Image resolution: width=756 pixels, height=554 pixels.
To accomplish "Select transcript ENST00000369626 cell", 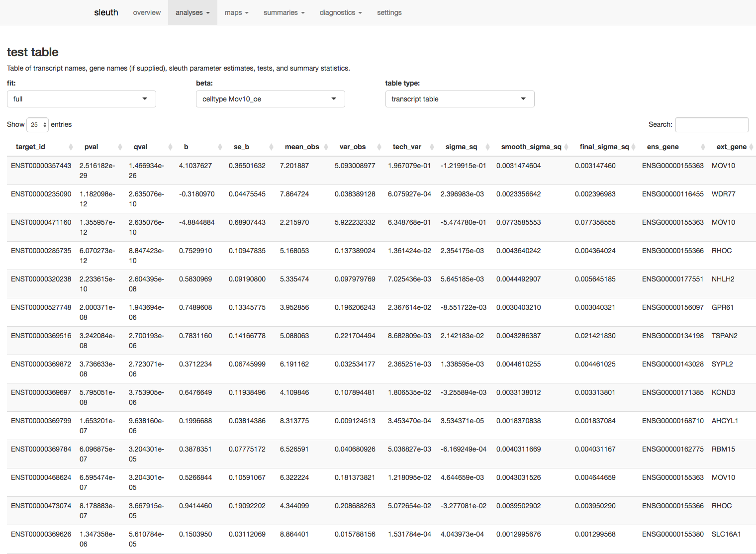I will click(x=41, y=534).
